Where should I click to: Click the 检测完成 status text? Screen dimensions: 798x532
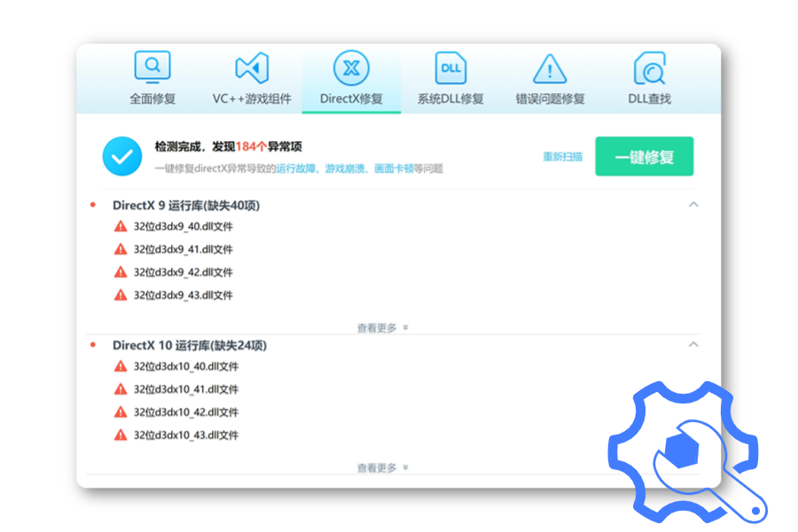coord(177,146)
